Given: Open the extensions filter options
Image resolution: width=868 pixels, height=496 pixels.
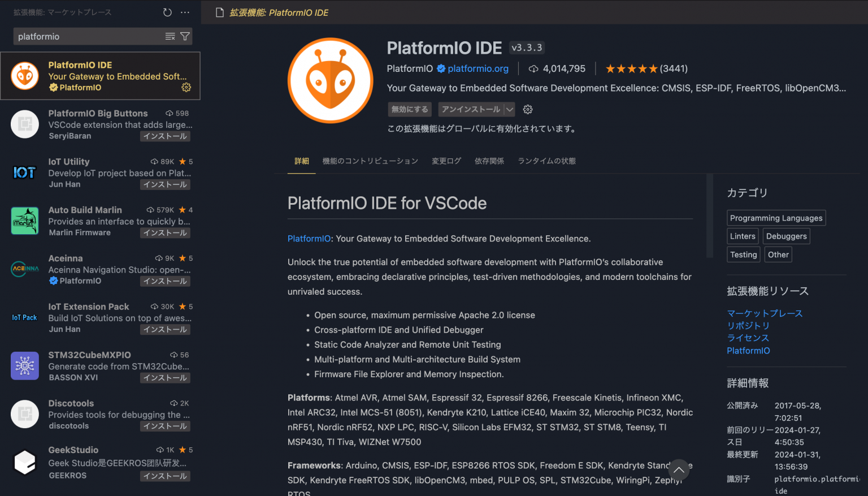Looking at the screenshot, I should (x=185, y=36).
